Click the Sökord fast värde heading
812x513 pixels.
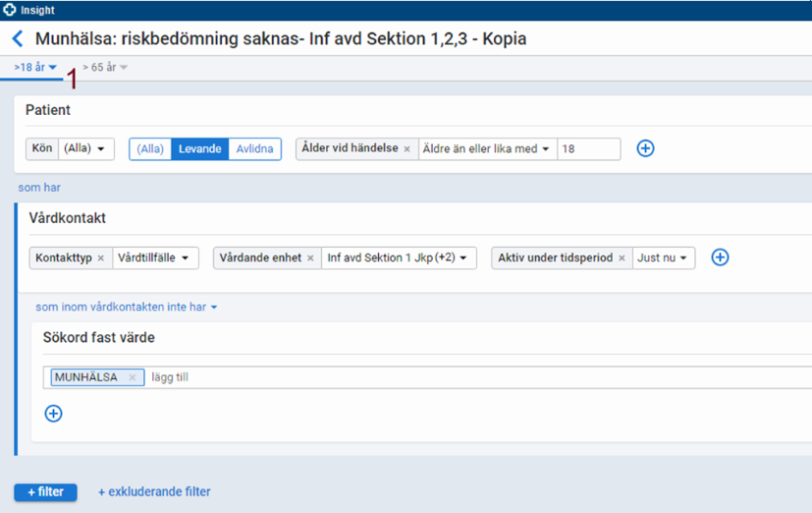click(99, 337)
